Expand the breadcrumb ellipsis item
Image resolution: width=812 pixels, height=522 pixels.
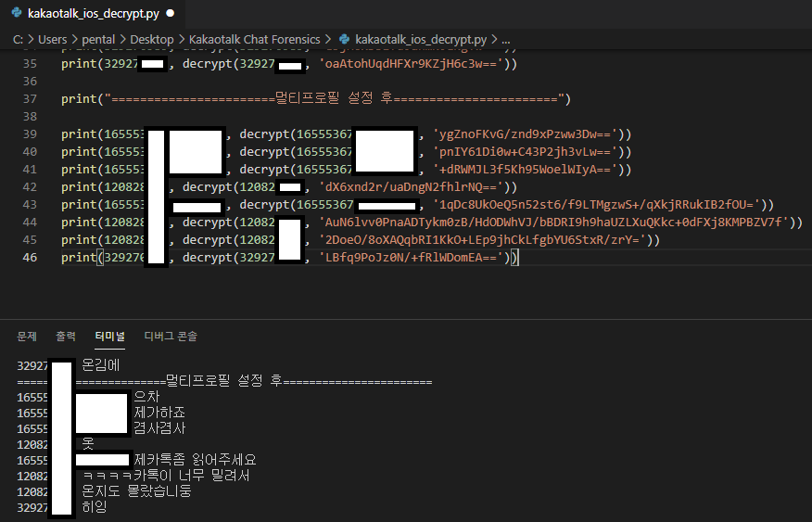(x=506, y=40)
